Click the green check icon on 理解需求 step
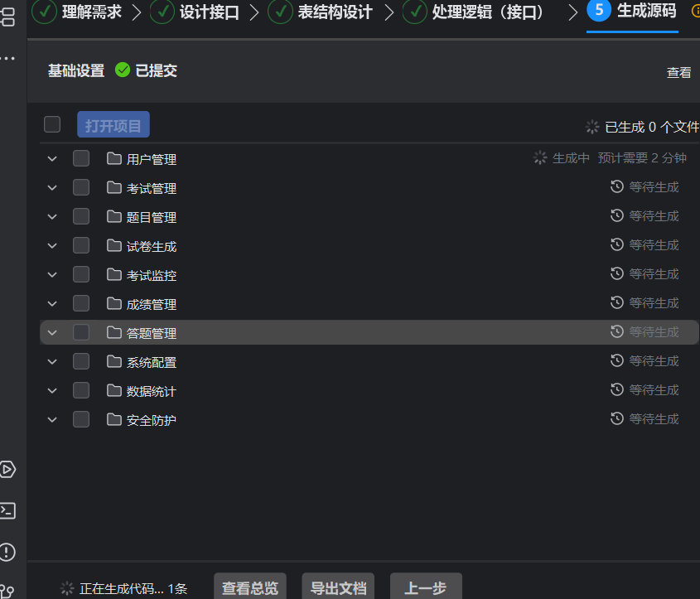The height and width of the screenshot is (599, 700). click(44, 13)
